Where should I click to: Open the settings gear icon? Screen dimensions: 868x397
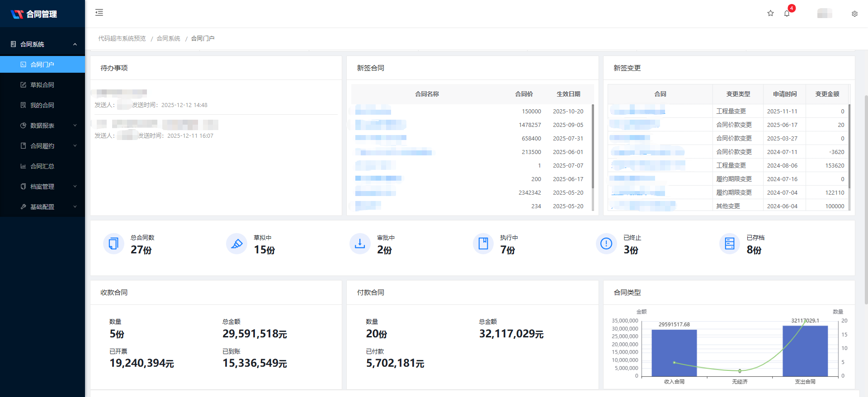[x=854, y=14]
